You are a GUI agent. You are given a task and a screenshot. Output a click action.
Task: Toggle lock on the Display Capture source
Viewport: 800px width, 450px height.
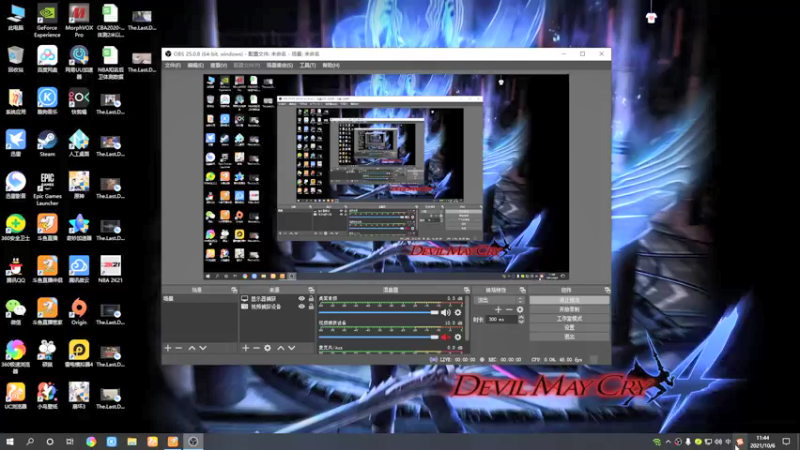coord(311,298)
